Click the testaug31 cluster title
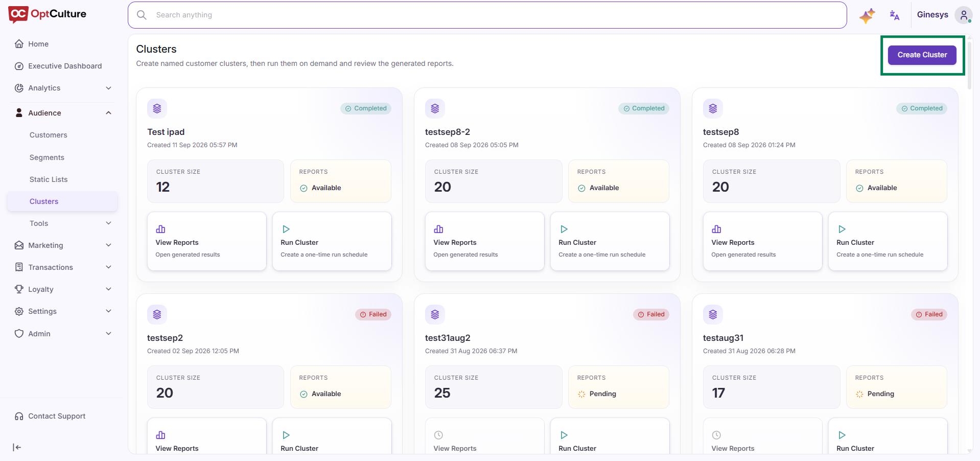The image size is (980, 461). [723, 338]
